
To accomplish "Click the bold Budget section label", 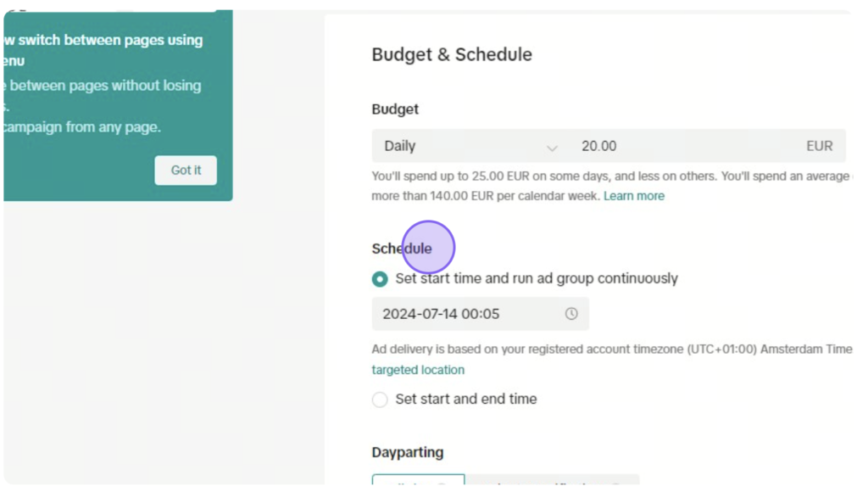I will [395, 109].
